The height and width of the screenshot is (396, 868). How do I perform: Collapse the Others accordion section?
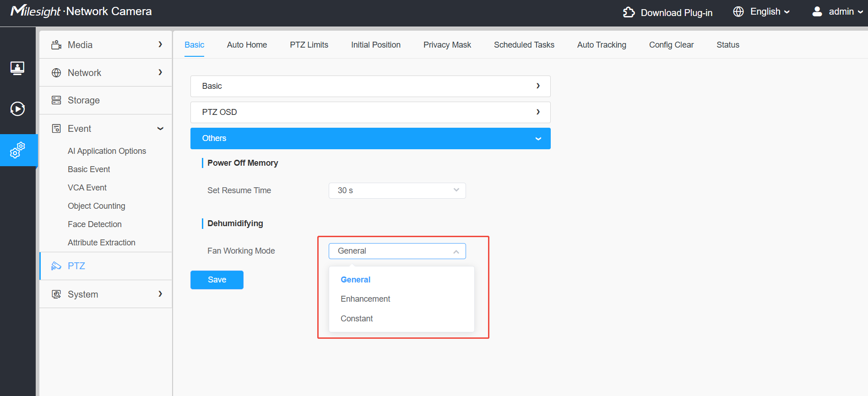point(370,138)
